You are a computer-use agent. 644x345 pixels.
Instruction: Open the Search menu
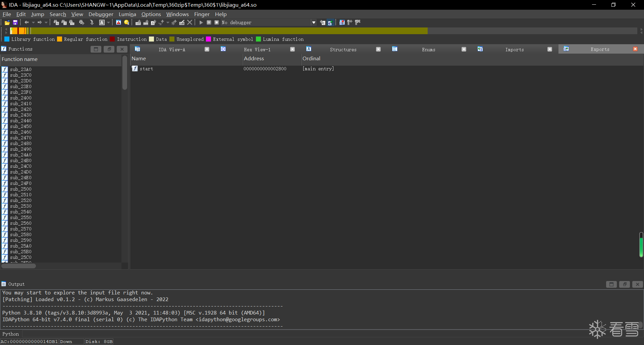tap(58, 14)
